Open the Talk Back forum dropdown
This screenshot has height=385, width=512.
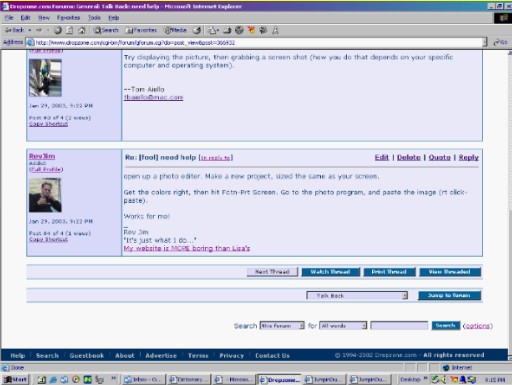tap(357, 296)
